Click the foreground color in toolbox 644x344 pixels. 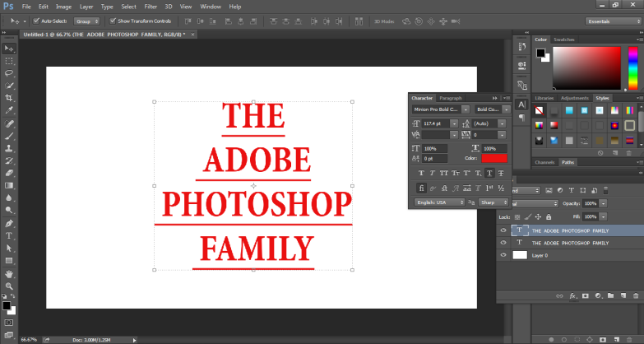tap(6, 306)
